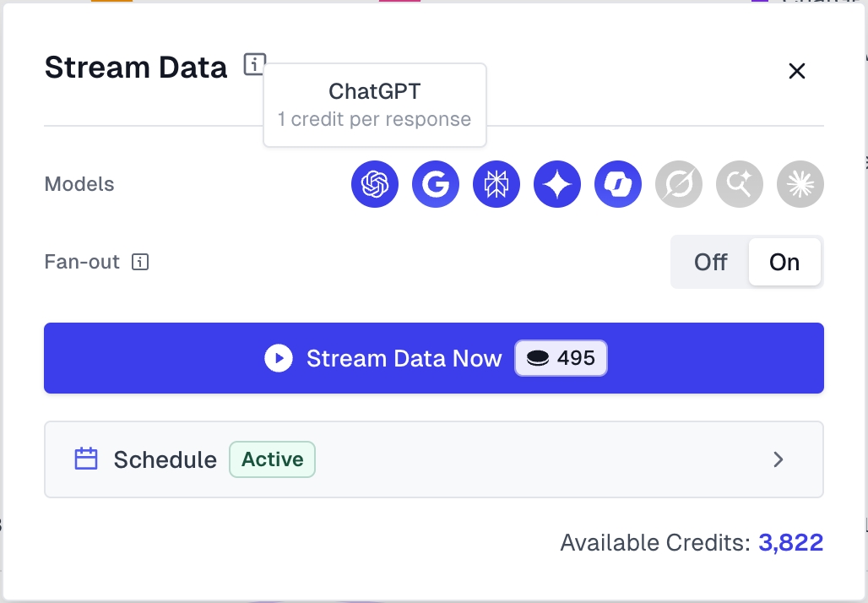Click the 3,822 available credits link
Screen dimensions: 868x603
tap(790, 542)
